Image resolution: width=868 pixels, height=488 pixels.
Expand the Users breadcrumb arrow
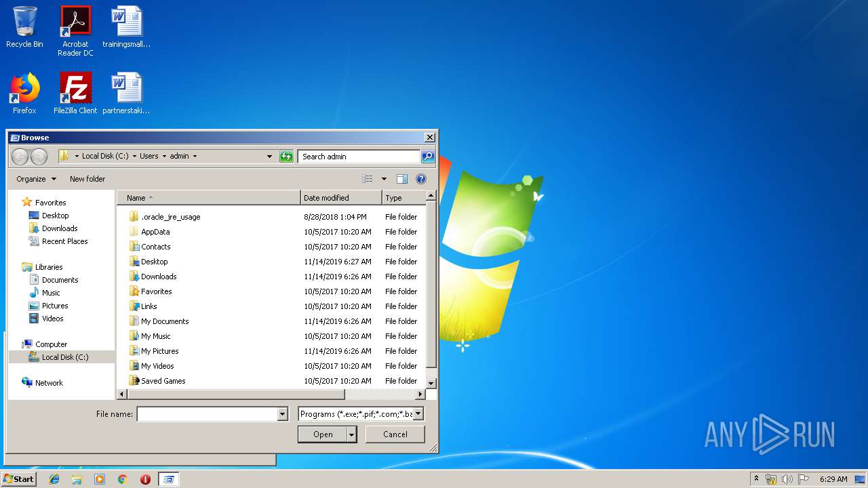[164, 157]
